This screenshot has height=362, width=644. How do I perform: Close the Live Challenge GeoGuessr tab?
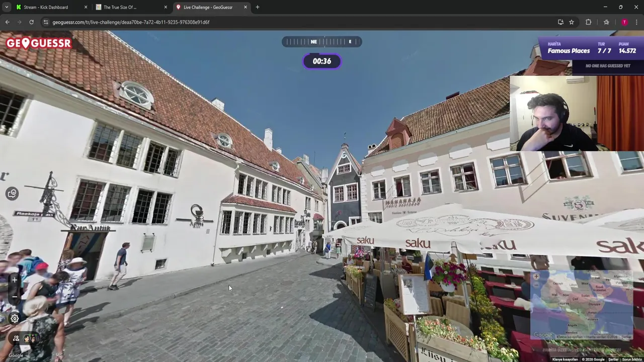[x=246, y=7]
